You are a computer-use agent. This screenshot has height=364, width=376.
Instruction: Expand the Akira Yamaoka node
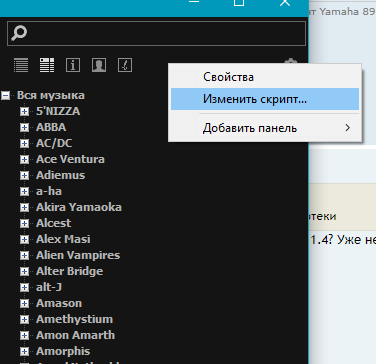pos(24,207)
